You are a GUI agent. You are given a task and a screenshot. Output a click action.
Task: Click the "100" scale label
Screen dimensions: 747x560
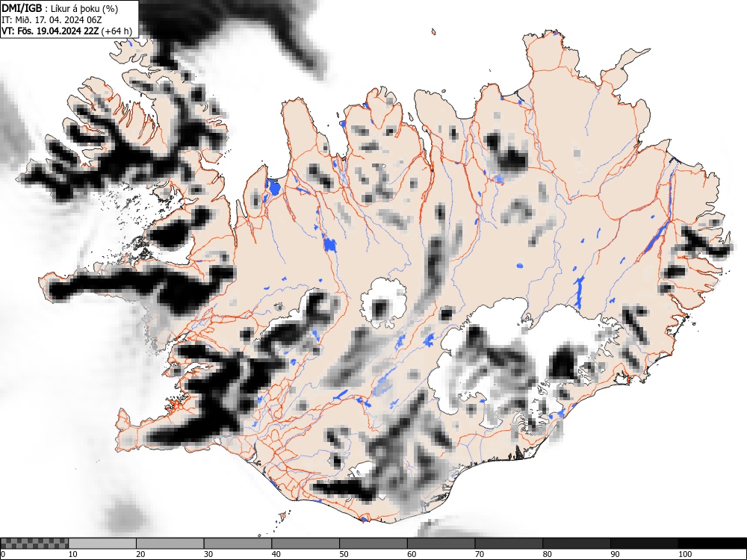pos(684,554)
